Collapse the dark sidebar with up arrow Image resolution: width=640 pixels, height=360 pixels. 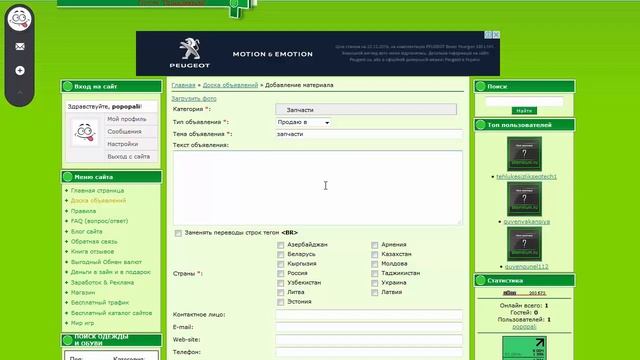[20, 93]
